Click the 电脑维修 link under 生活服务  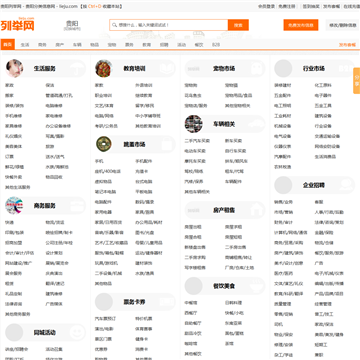pyautogui.click(x=54, y=106)
